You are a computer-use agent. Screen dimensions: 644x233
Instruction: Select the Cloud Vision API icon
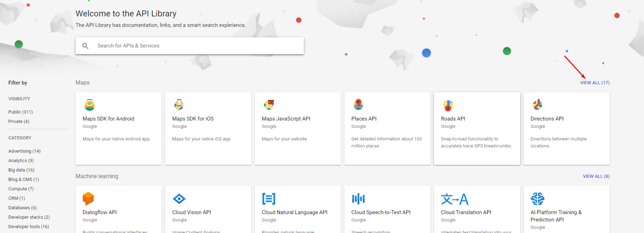pos(179,199)
